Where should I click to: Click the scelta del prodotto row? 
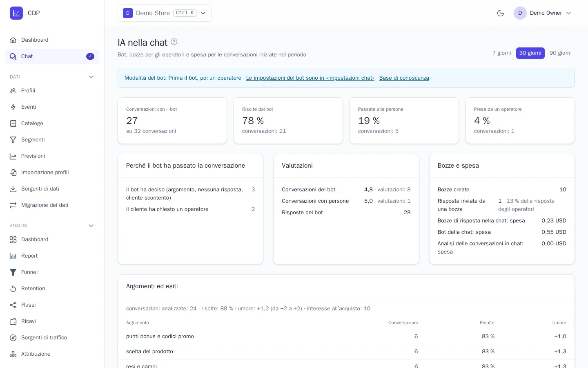click(x=346, y=352)
